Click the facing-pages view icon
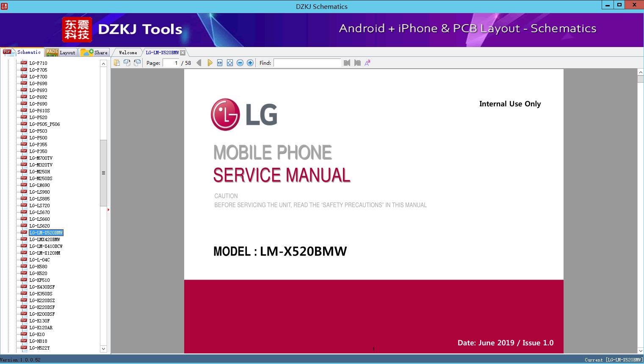 127,62
